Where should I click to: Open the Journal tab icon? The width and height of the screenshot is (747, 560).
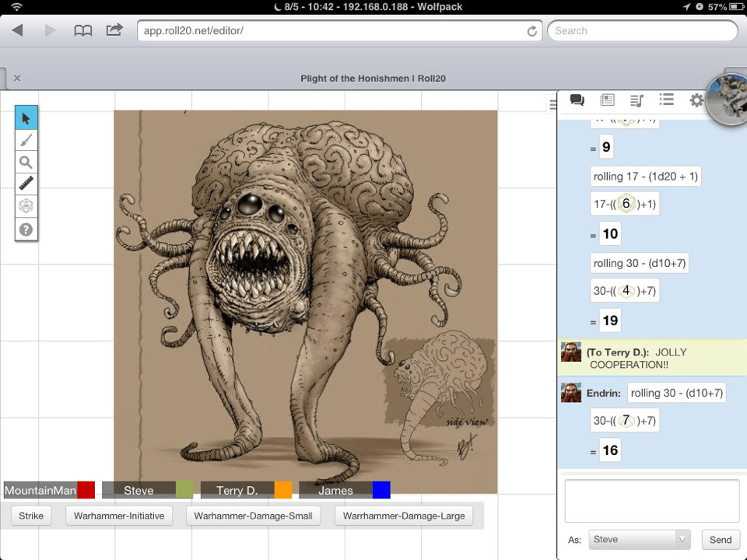607,100
